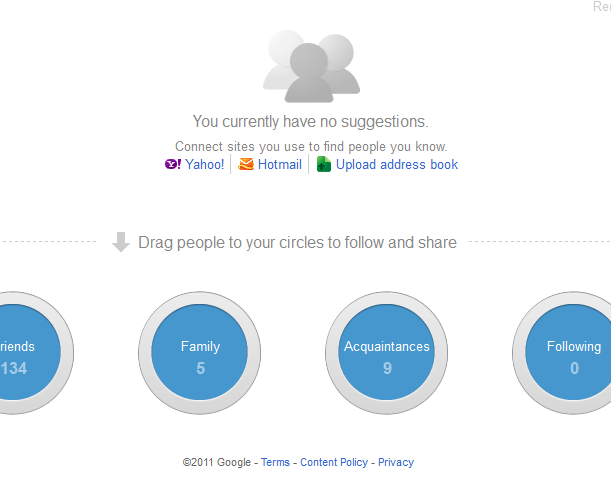
Task: Click the gray down arrow icon
Action: (121, 242)
